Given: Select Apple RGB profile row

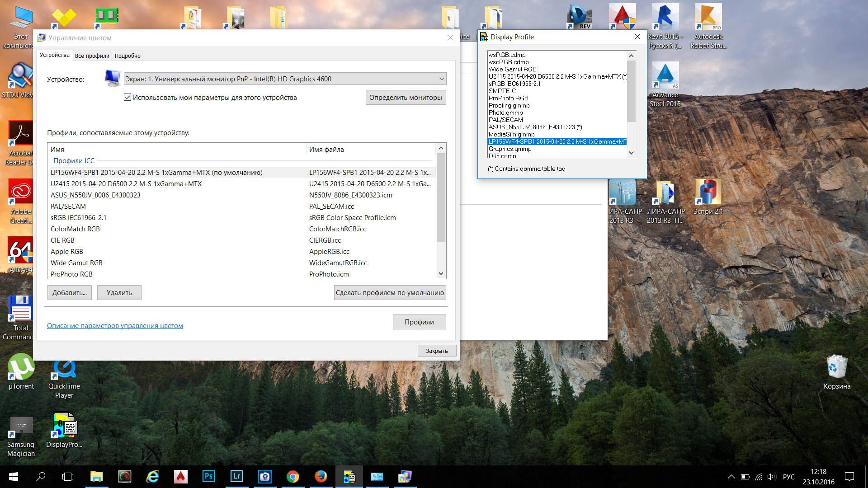Looking at the screenshot, I should click(x=67, y=252).
